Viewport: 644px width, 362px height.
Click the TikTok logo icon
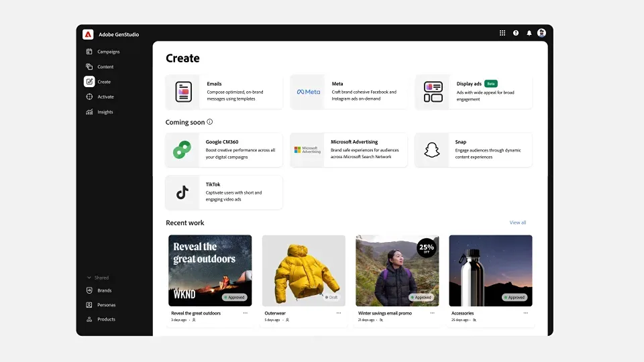182,192
